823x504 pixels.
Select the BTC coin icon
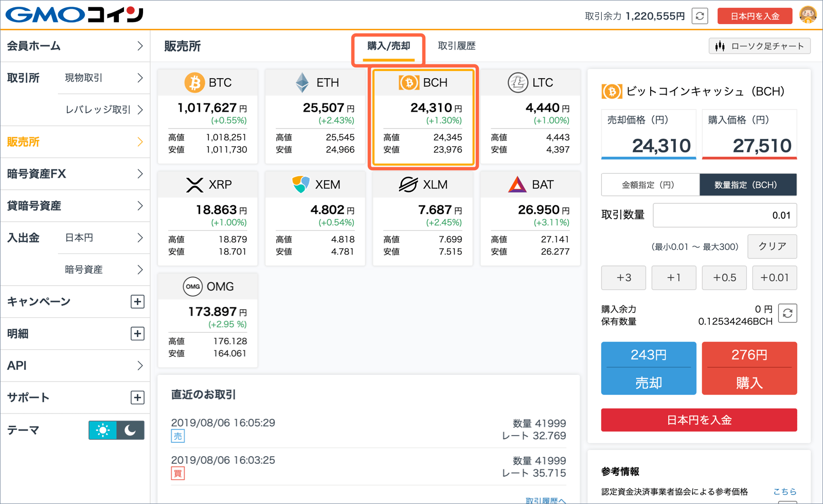click(x=194, y=82)
